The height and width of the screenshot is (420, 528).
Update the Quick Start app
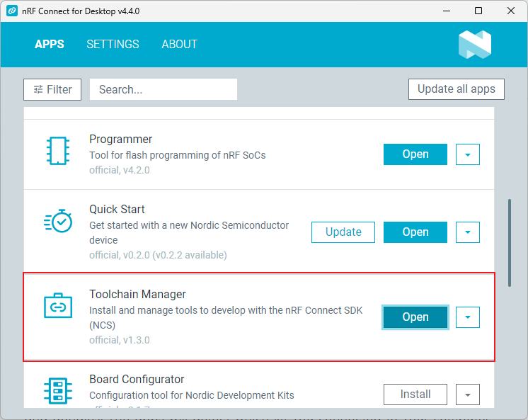point(343,232)
